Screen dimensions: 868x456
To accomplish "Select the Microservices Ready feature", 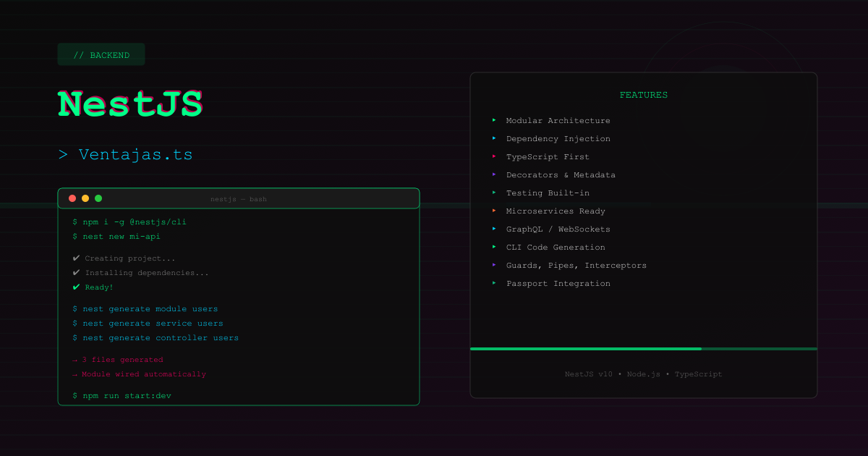I will coord(556,211).
